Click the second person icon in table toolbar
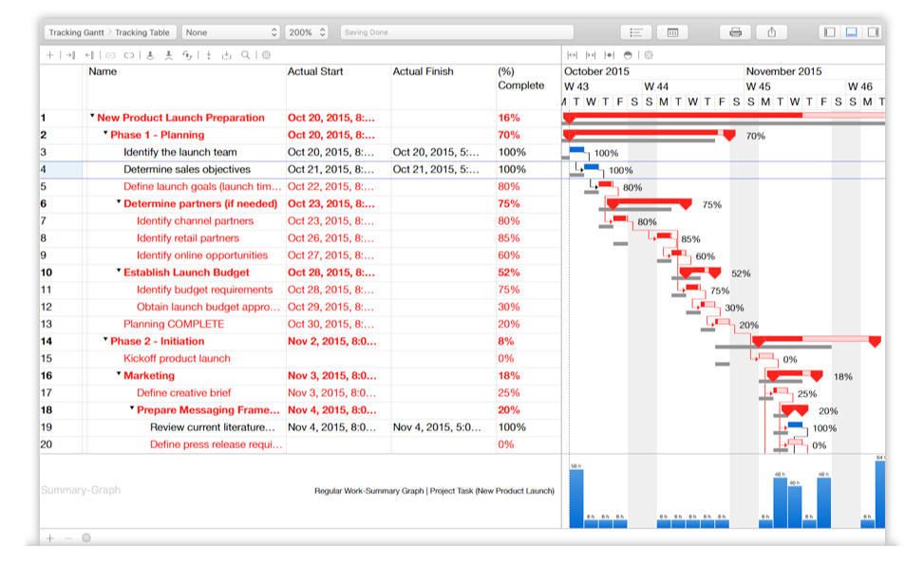 [x=168, y=55]
